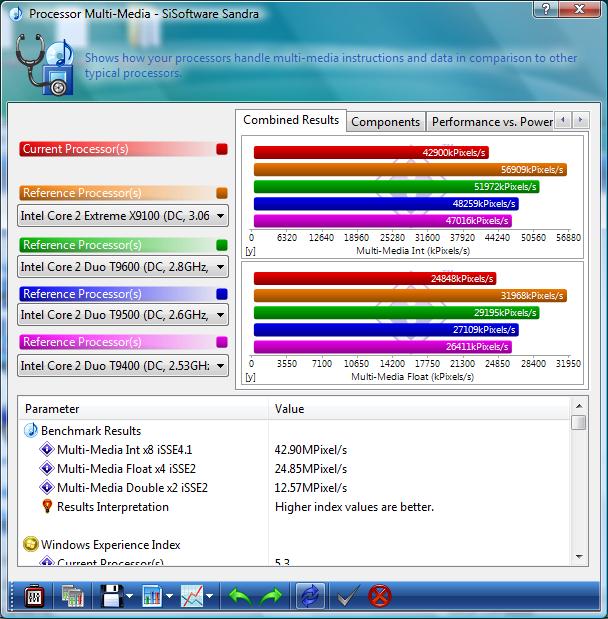Click the Multi-Media Int (kPixels/s) axis label
The image size is (608, 619).
[x=413, y=251]
